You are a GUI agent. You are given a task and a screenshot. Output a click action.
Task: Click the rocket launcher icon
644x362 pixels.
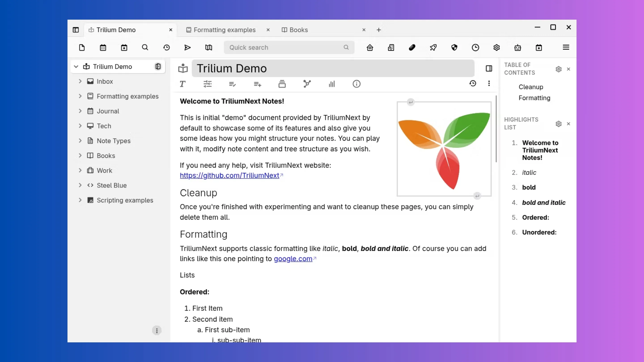[433, 47]
